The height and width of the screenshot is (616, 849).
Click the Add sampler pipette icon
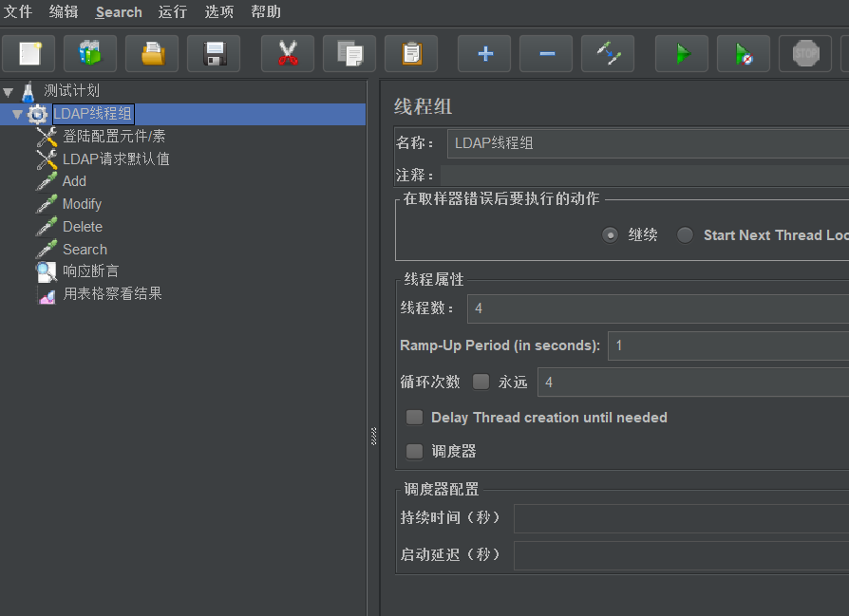47,182
